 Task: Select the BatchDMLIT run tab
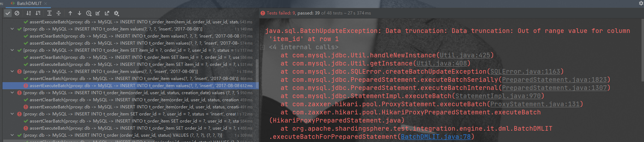coord(29,3)
